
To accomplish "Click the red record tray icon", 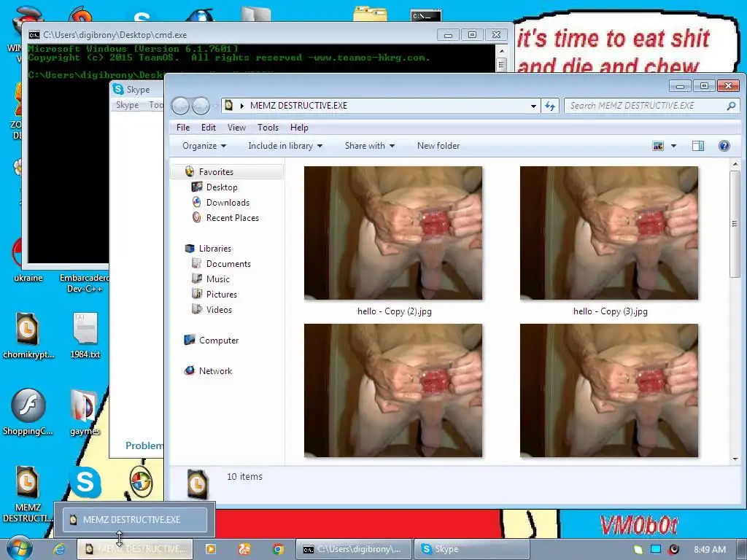I will [673, 550].
